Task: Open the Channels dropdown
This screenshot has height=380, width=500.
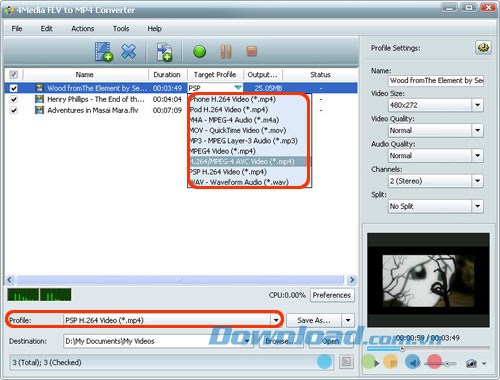Action: (x=477, y=181)
